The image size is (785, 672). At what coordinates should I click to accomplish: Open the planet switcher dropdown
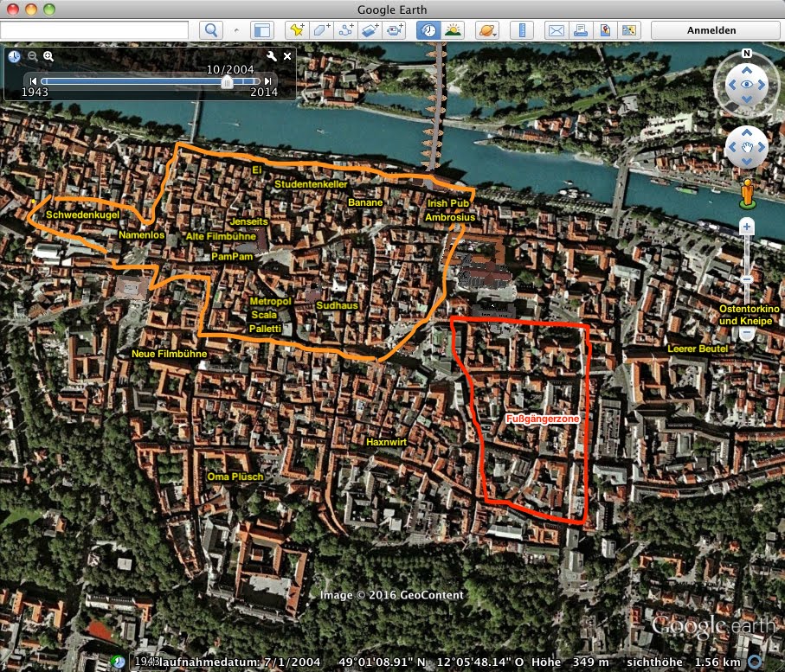coord(487,30)
